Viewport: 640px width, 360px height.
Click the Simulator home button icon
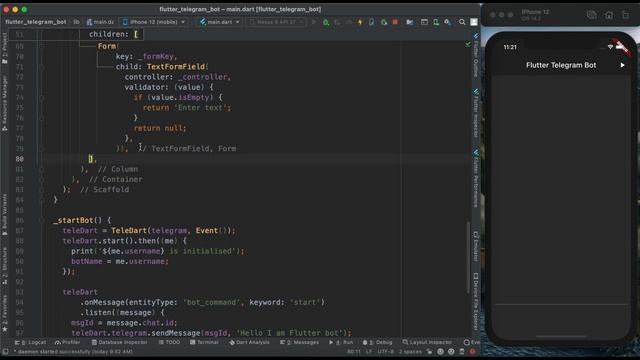(x=609, y=15)
